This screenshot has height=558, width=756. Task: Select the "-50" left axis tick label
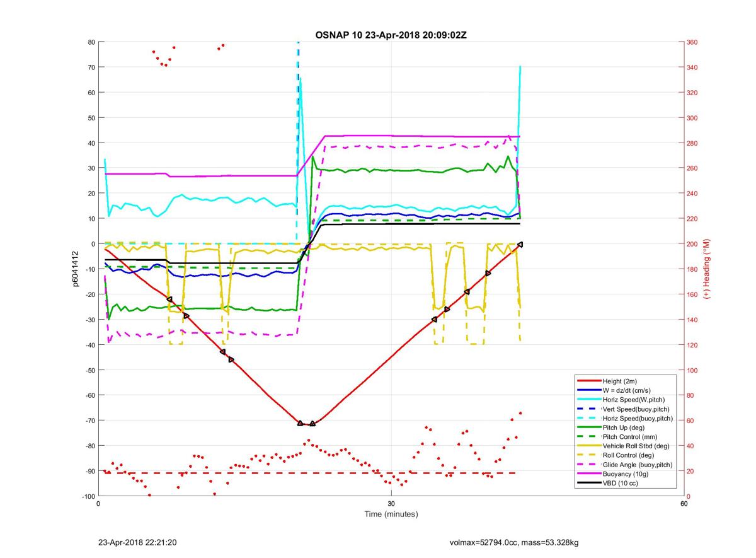tap(89, 370)
